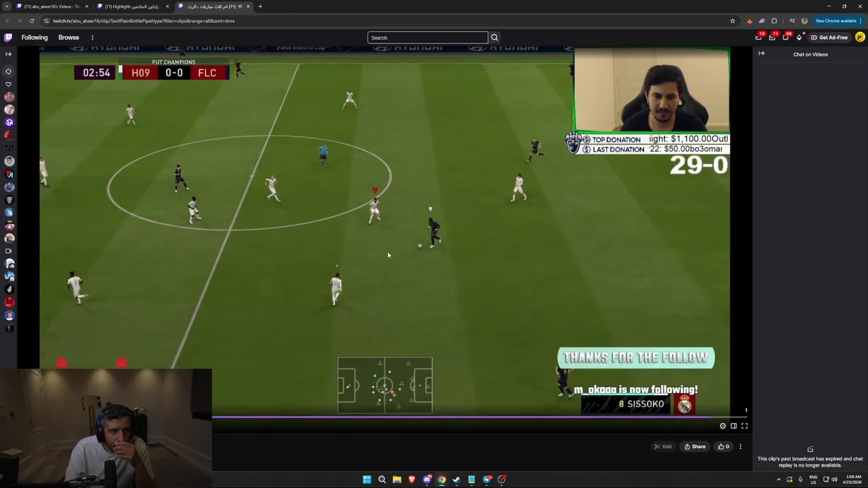Click the site information icon in the address bar
The image size is (868, 488).
coord(46,21)
